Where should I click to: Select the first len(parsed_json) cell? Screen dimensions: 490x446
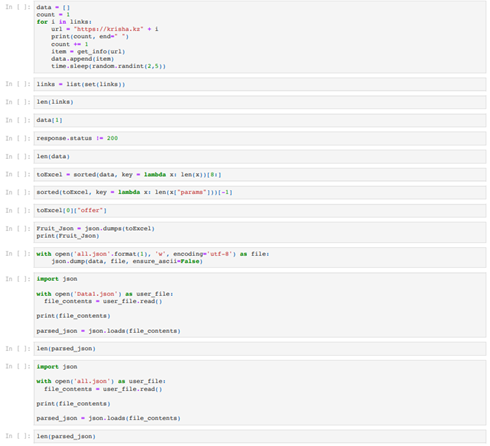(260, 349)
